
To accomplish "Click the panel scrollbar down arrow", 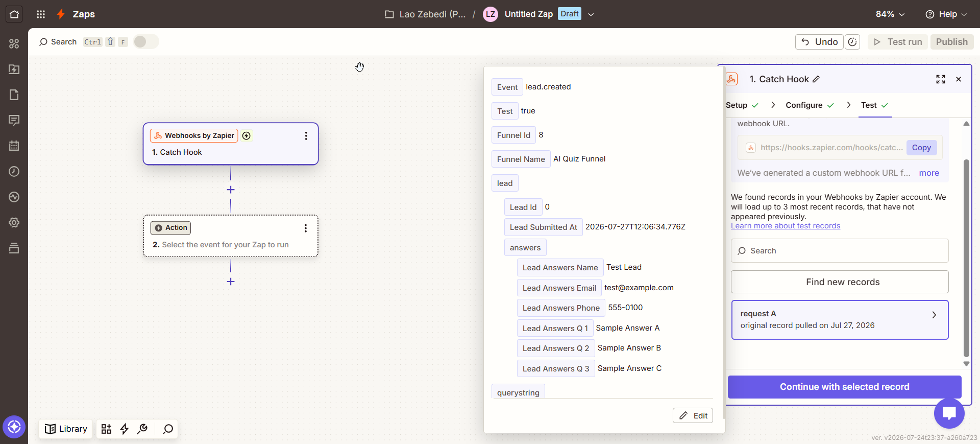I will coord(966,364).
